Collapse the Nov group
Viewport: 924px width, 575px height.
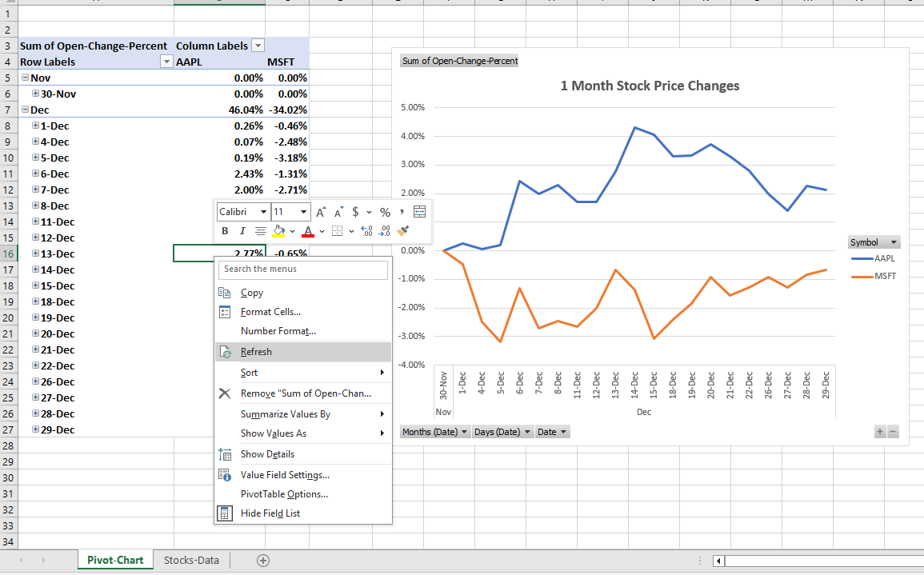26,78
